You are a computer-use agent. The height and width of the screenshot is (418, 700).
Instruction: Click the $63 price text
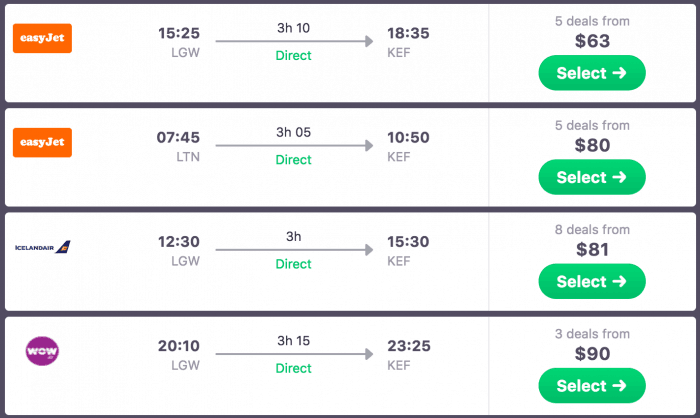click(x=592, y=41)
